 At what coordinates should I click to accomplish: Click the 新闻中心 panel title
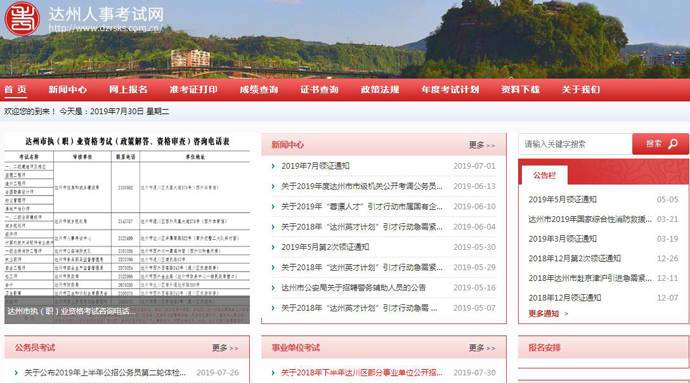287,145
